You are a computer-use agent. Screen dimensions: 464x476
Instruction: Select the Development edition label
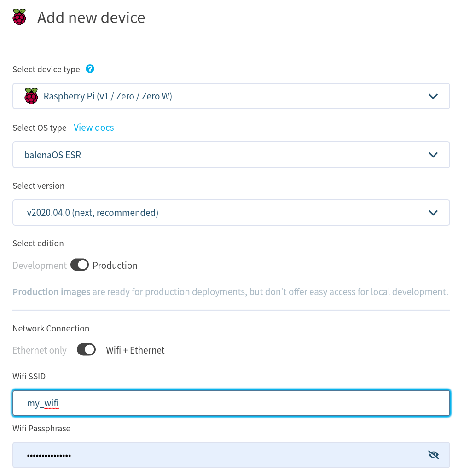click(40, 266)
